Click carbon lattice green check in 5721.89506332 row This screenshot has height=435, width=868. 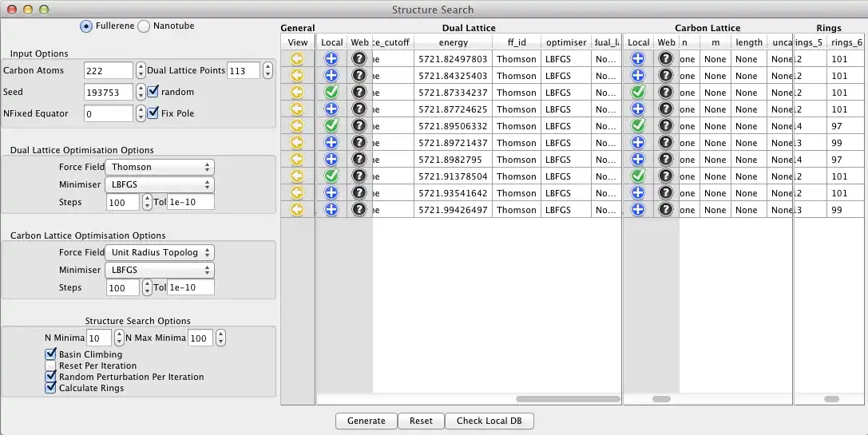tap(638, 125)
